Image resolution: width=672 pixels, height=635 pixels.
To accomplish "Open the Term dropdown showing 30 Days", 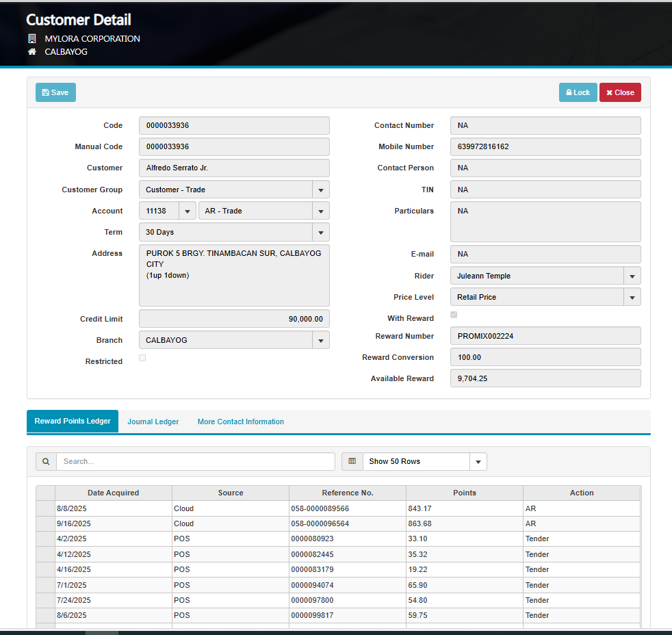I will [320, 232].
